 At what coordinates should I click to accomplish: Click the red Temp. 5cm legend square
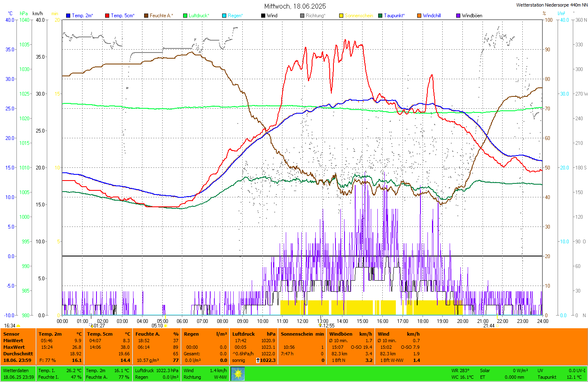107,16
